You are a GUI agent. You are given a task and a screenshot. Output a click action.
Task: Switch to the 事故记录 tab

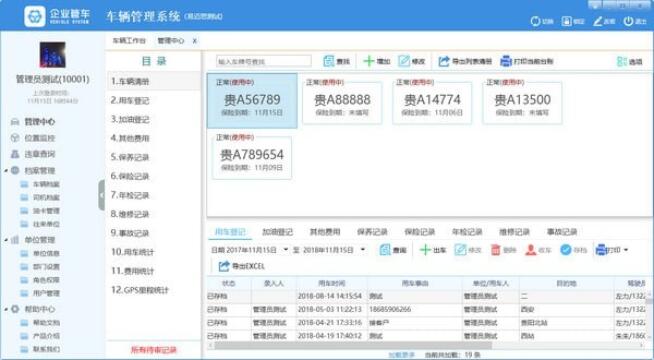tap(562, 232)
